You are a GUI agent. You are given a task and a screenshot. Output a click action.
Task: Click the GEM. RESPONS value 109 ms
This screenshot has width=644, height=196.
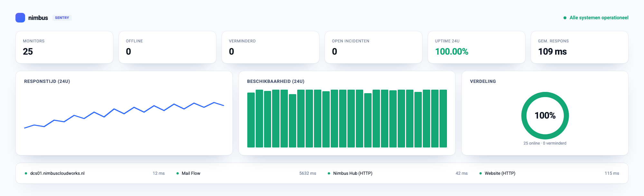552,51
